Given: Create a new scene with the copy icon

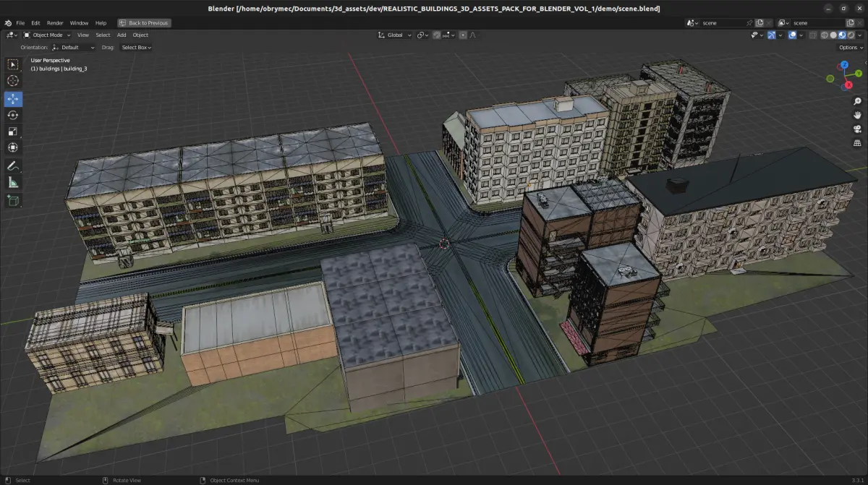Looking at the screenshot, I should pyautogui.click(x=759, y=23).
